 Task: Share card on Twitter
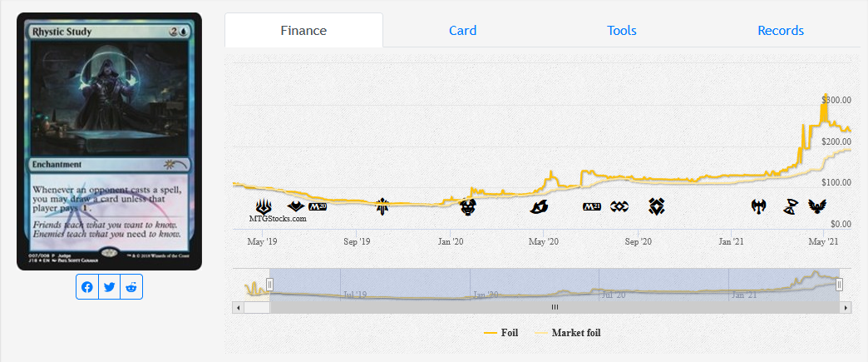point(109,287)
